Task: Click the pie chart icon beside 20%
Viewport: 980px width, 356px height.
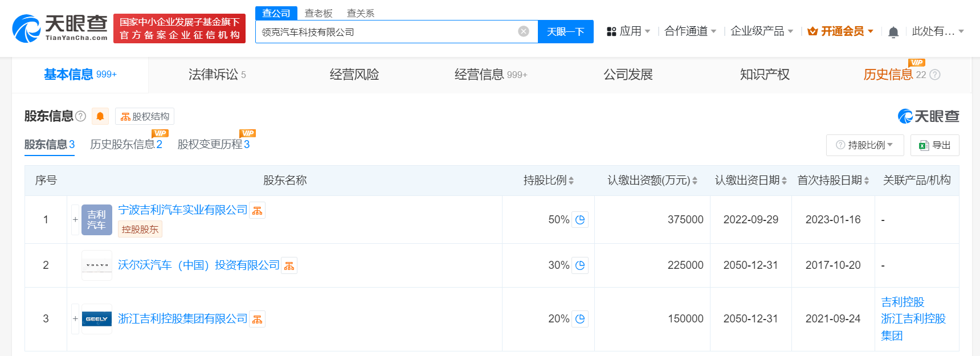Action: (580, 319)
